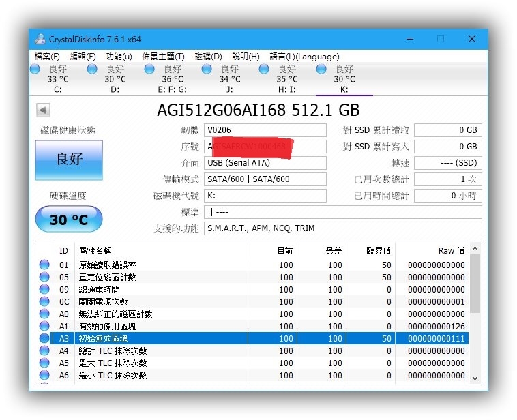Click the Raw 值 column header
Viewport: 517px width, 420px height.
432,250
